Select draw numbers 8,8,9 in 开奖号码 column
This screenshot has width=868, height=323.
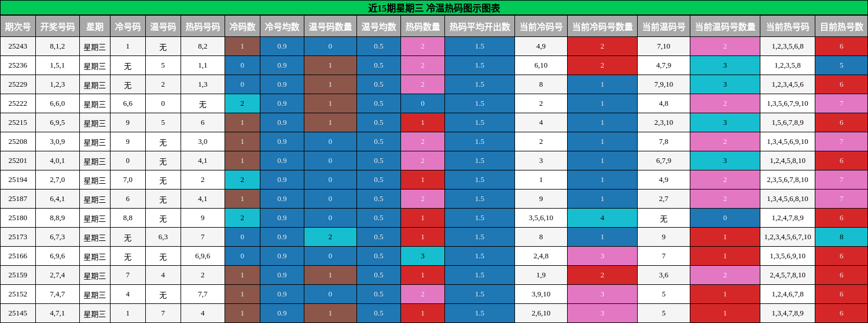(x=57, y=218)
